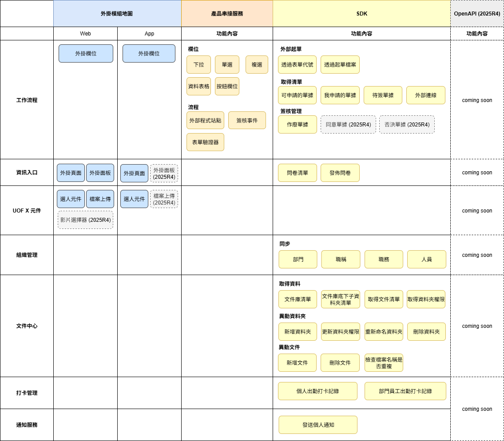The image size is (504, 441).
Task: Select the 個人出勤打卡記錄 box
Action: tap(317, 391)
